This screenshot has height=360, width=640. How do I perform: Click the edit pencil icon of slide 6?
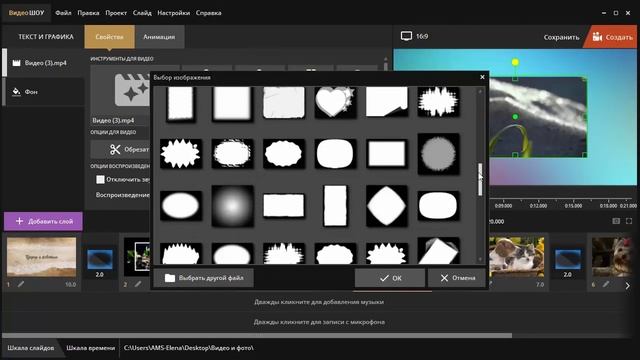pos(606,284)
